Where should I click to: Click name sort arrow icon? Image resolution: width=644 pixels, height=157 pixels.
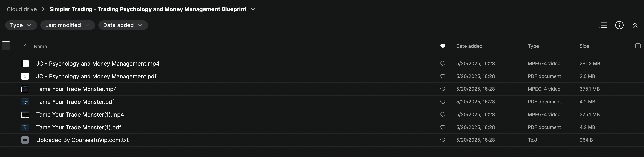[x=25, y=46]
